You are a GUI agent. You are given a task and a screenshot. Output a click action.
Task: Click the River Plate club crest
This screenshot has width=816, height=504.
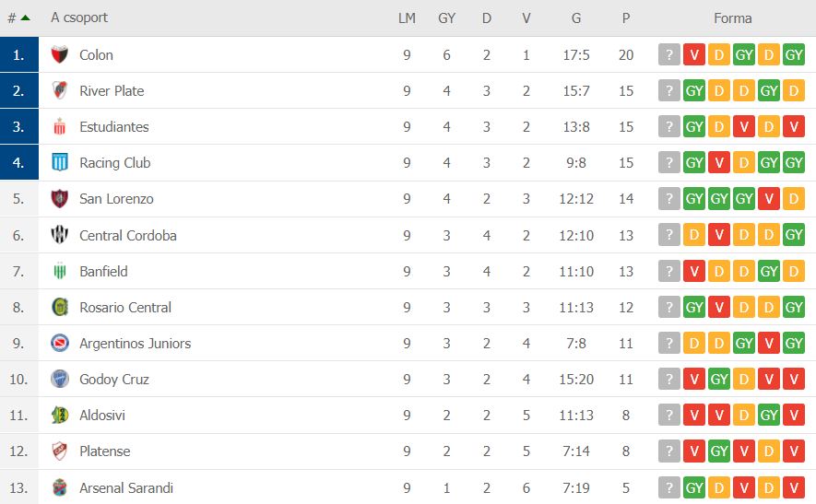click(x=60, y=91)
